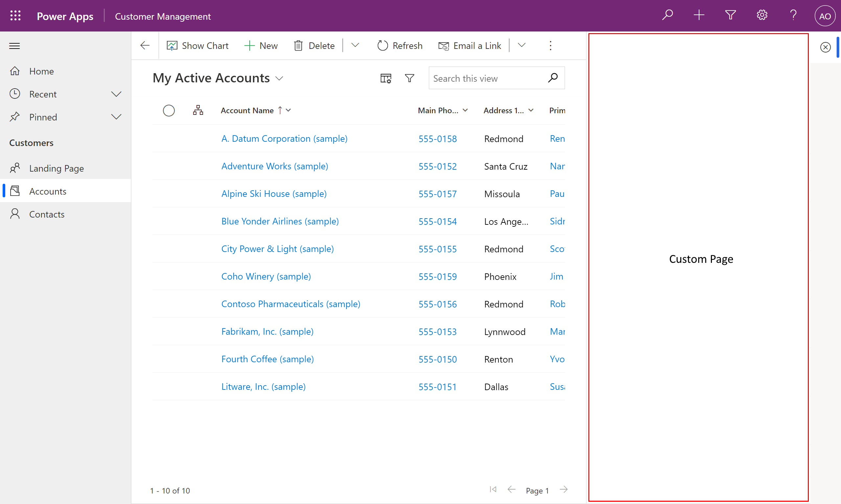
Task: Click the search icon in the view
Action: pyautogui.click(x=554, y=78)
